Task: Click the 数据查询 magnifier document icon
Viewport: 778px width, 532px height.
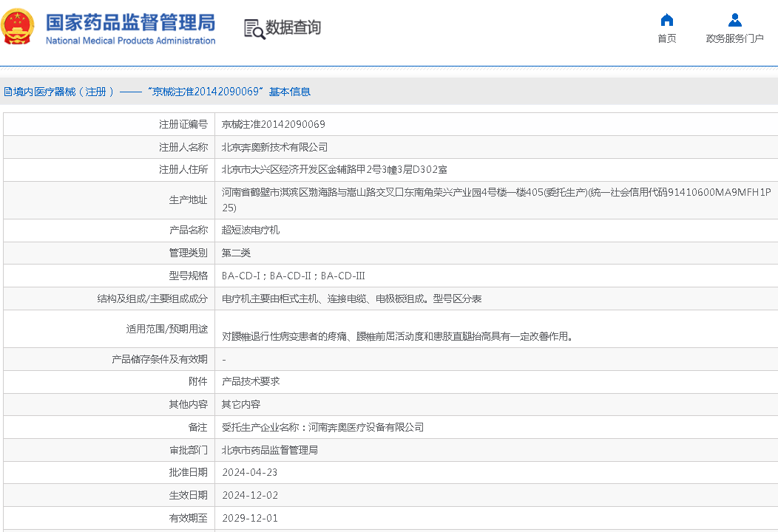Action: pyautogui.click(x=254, y=29)
